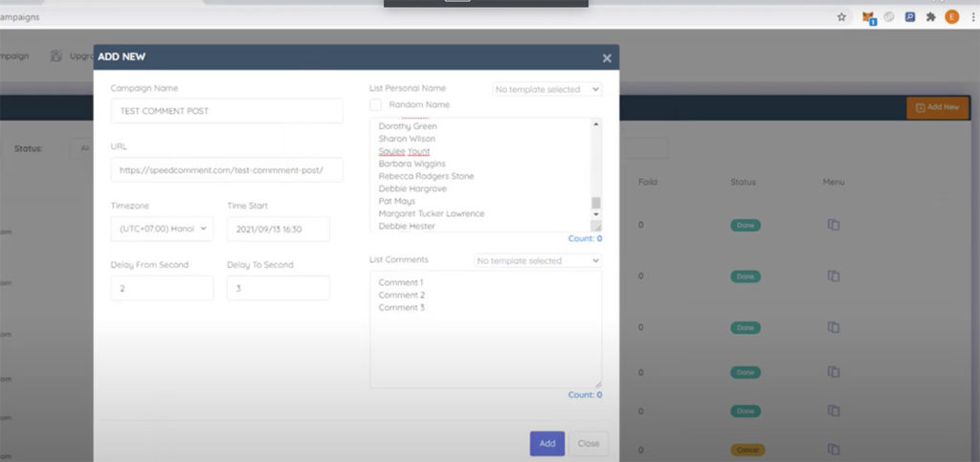Viewport: 980px width, 462px height.
Task: Click the name Barbara Wiggins
Action: 412,164
